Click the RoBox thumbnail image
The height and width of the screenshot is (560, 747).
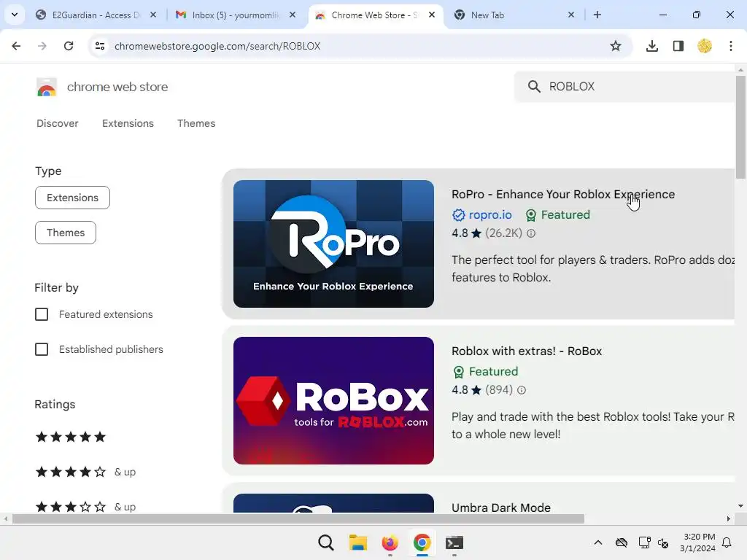click(333, 400)
